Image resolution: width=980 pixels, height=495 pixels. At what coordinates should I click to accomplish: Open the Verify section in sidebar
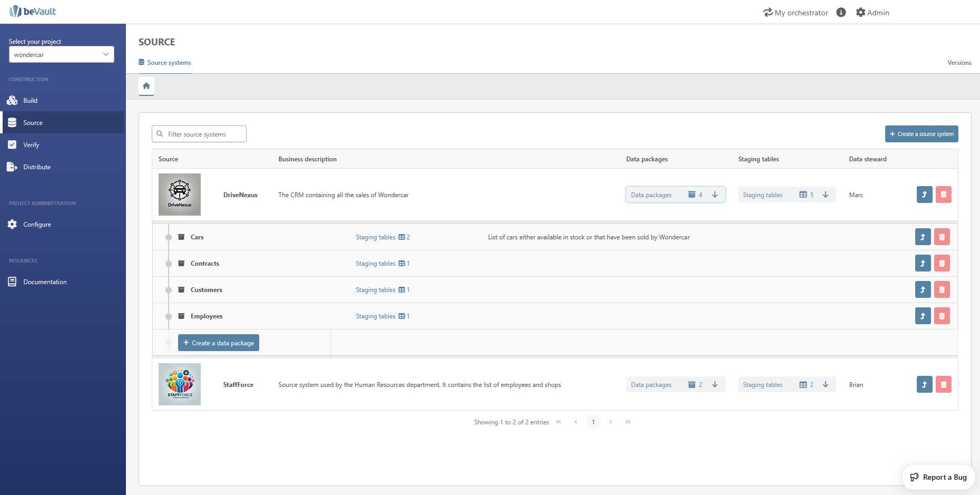coord(31,145)
